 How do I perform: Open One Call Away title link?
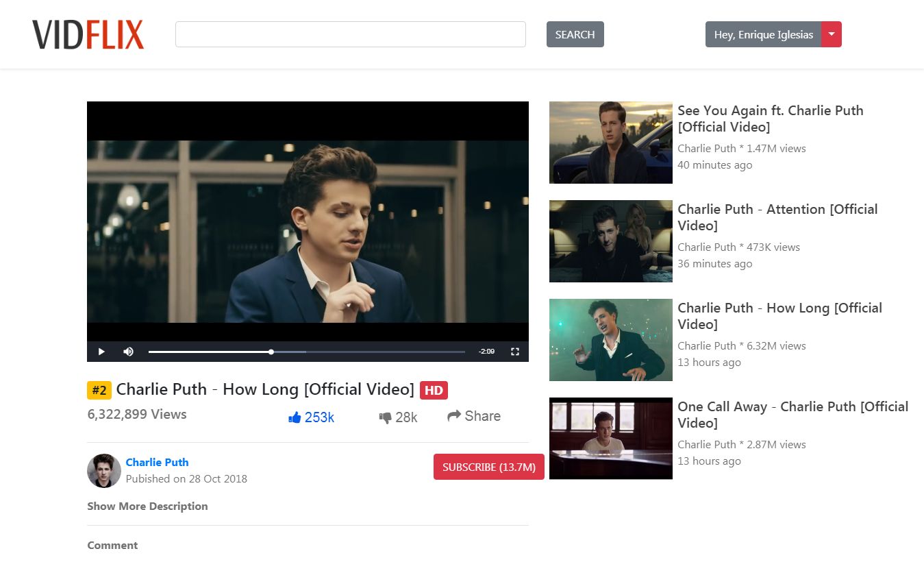tap(792, 415)
